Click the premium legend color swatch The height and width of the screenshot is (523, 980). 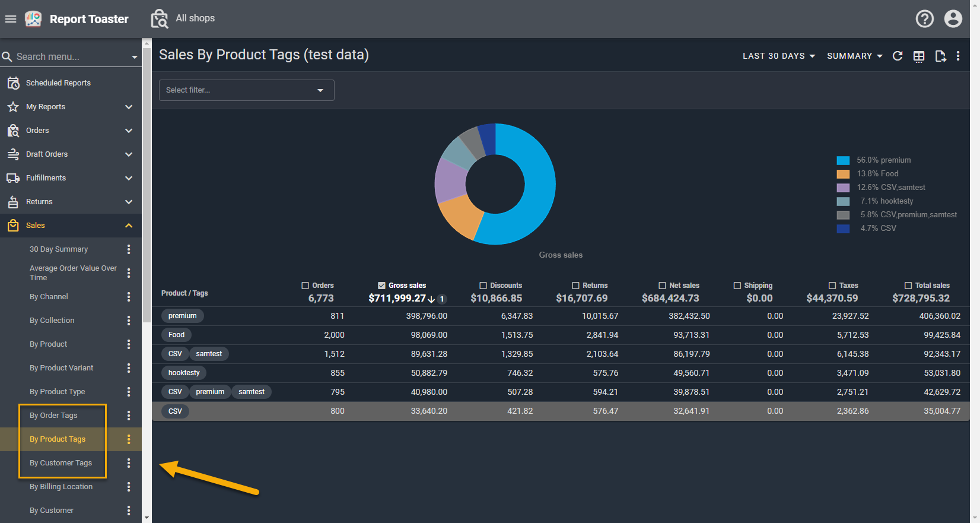(843, 160)
